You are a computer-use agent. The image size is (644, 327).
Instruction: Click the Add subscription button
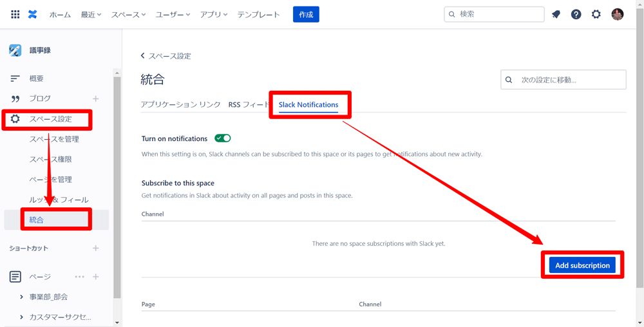[582, 265]
